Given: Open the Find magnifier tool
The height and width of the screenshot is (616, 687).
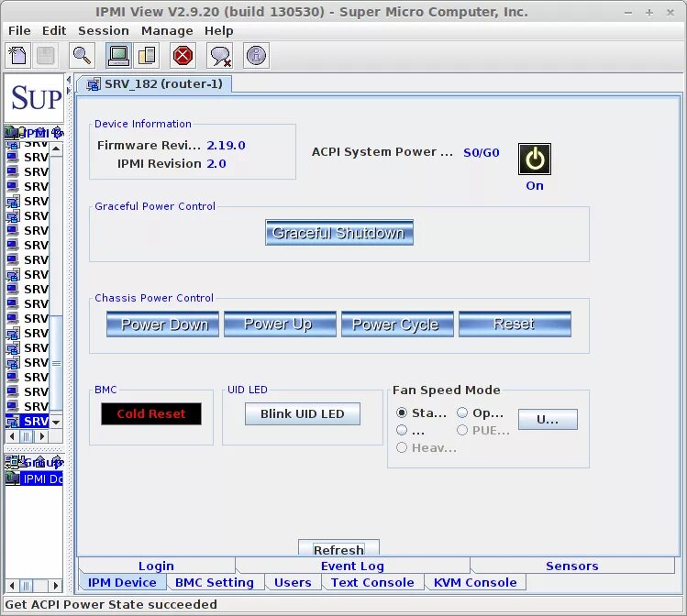Looking at the screenshot, I should (x=82, y=56).
